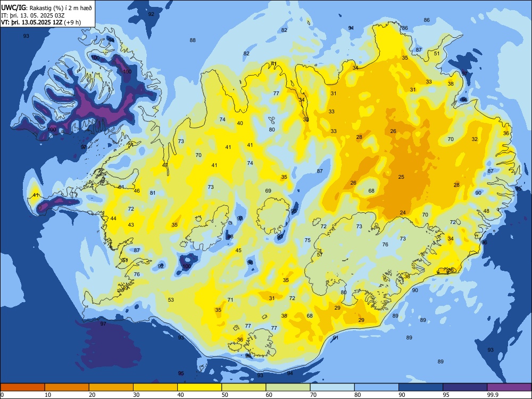
Task: Click the humidity value '43' on the map
Action: pos(131,225)
